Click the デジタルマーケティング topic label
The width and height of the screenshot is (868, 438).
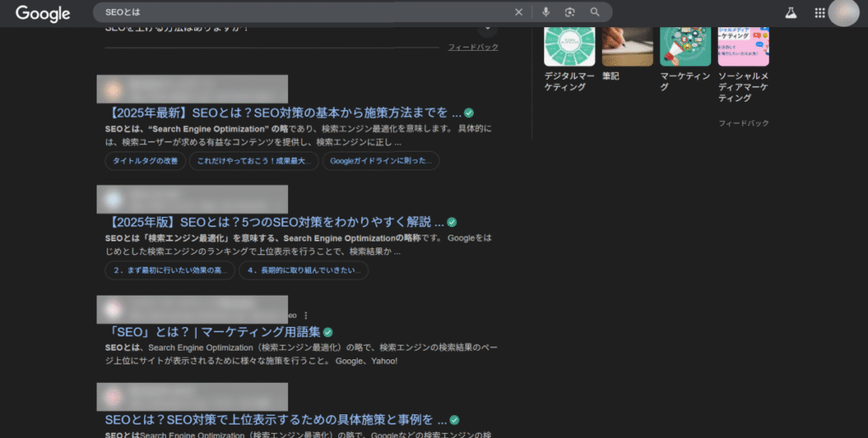coord(569,81)
